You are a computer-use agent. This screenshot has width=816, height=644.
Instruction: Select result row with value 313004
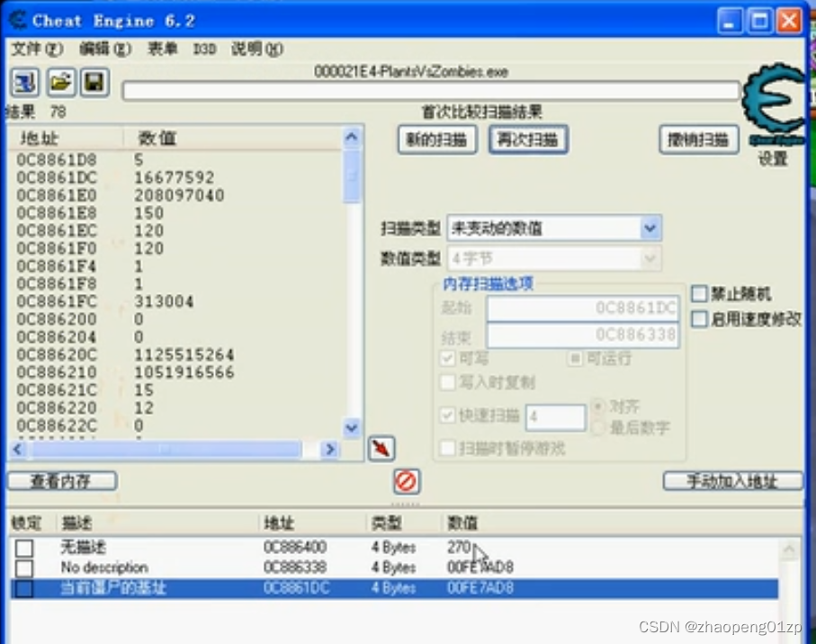point(175,301)
